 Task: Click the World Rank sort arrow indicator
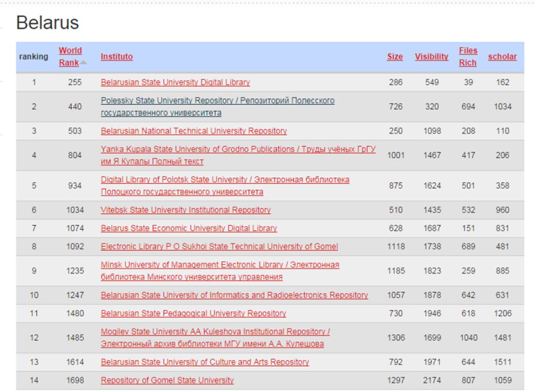pyautogui.click(x=84, y=63)
